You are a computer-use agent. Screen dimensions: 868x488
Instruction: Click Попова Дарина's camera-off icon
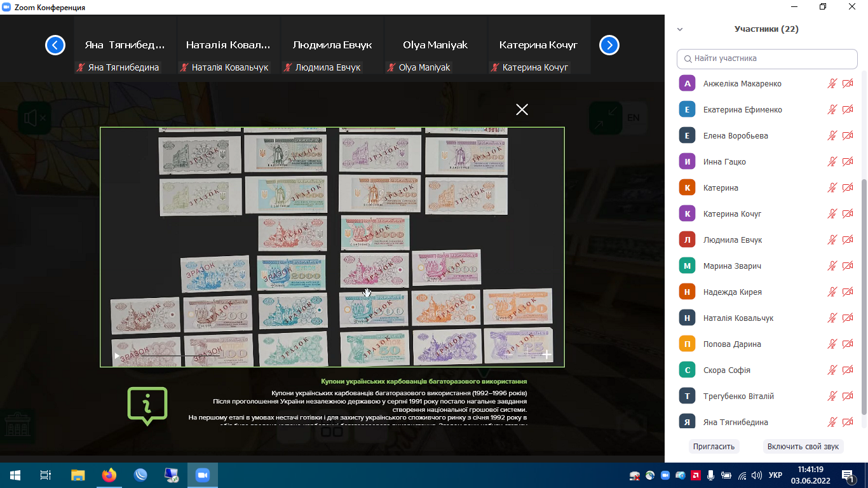coord(848,344)
